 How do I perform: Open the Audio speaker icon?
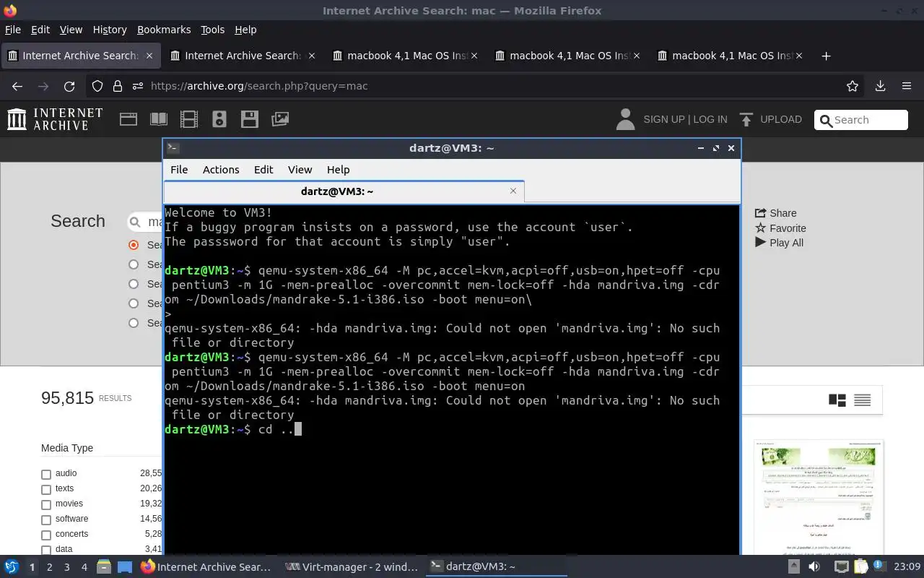click(x=219, y=119)
